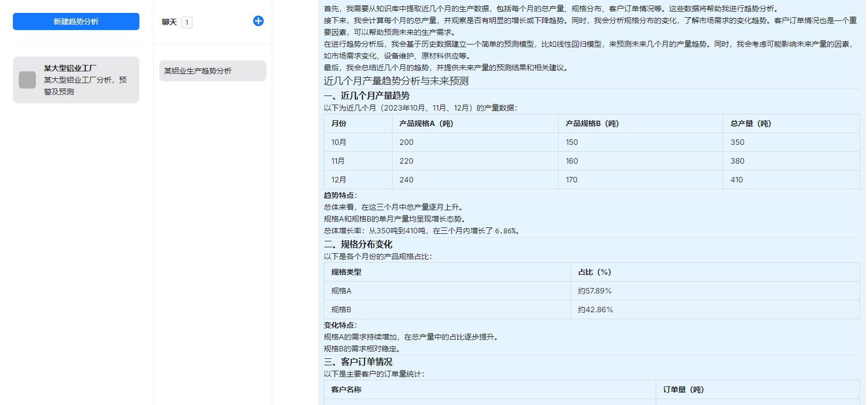868x405 pixels.
Task: Click the 聊天 tab label
Action: click(169, 22)
